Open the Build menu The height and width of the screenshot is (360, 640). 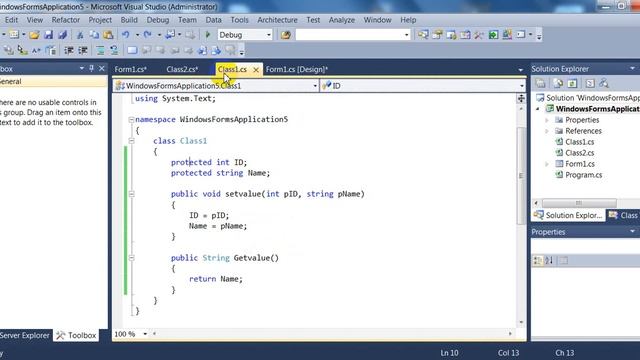(129, 20)
